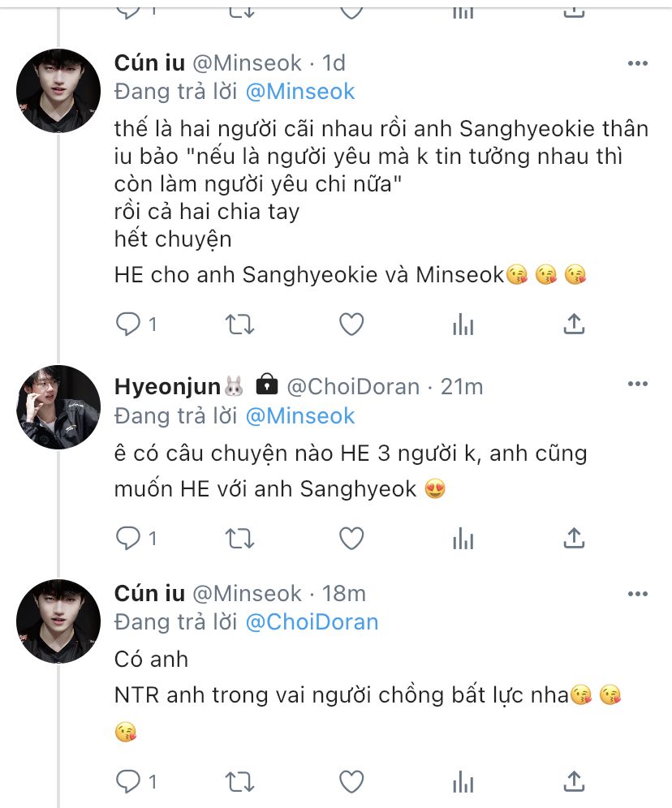Image resolution: width=672 pixels, height=808 pixels.
Task: Open Cún iu avatar on the NTR tweet
Action: coord(58,621)
